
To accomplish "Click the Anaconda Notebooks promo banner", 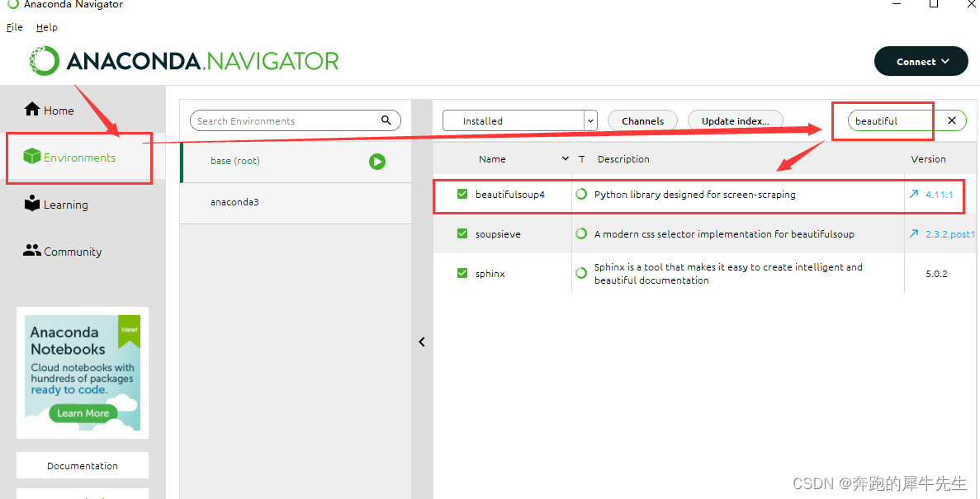I will 83,372.
